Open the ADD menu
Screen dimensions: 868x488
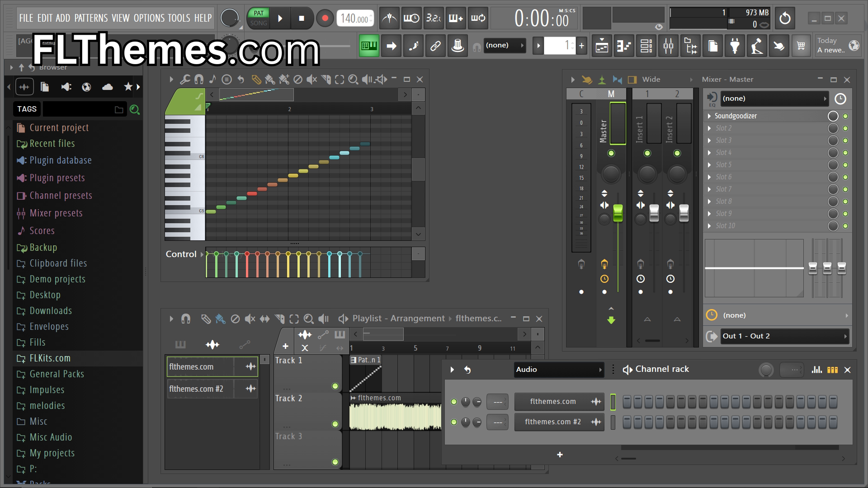click(63, 18)
